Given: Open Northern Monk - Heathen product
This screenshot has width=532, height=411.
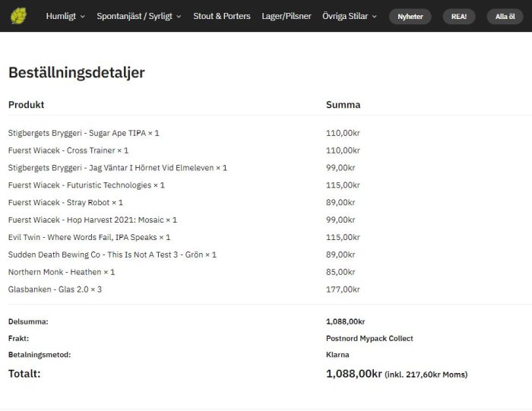Looking at the screenshot, I should [62, 272].
